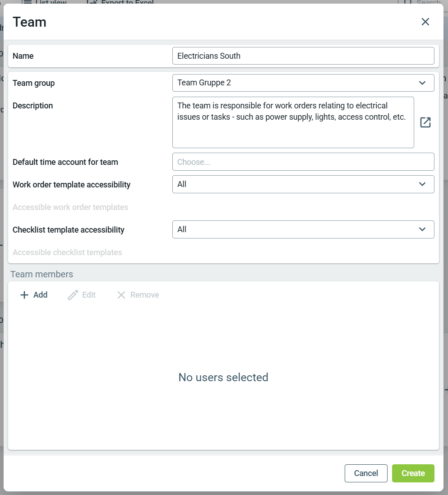The width and height of the screenshot is (448, 495).
Task: Click the plus icon to add member
Action: pos(24,295)
